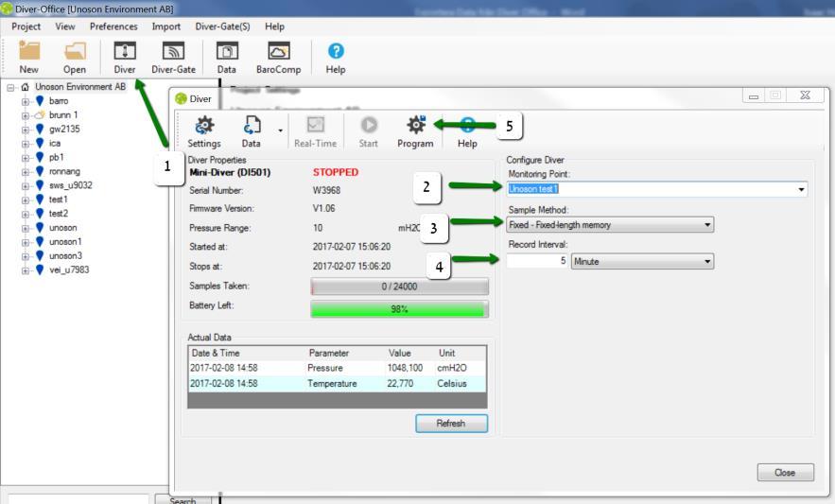Open the Record Interval unit dropdown
The height and width of the screenshot is (504, 835).
pyautogui.click(x=707, y=262)
